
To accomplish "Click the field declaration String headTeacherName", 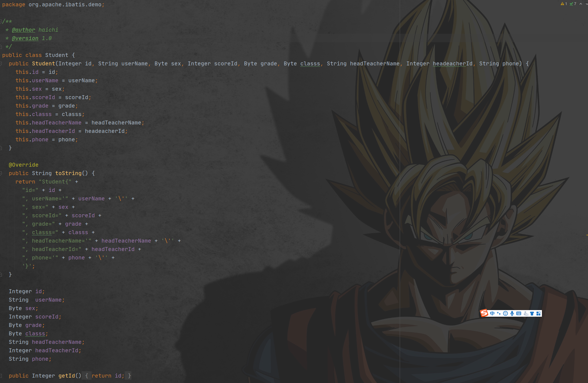I will tap(47, 342).
